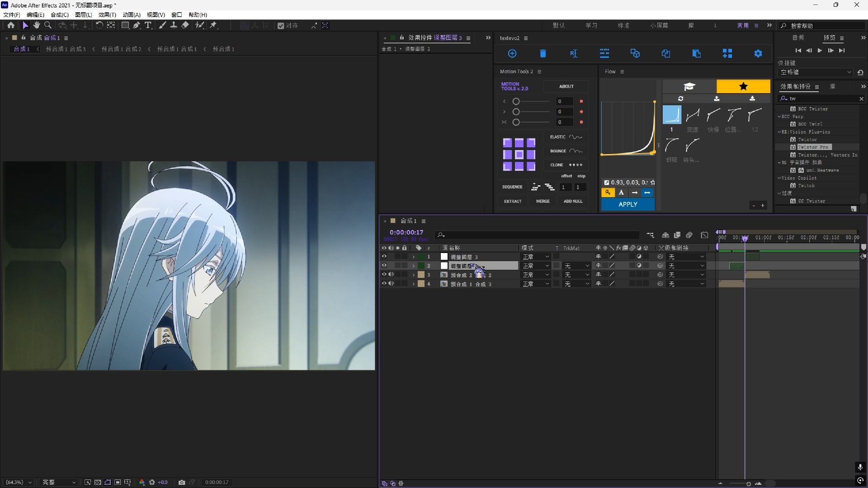The height and width of the screenshot is (488, 868).
Task: Click the APPLY button in Flow
Action: coord(627,204)
